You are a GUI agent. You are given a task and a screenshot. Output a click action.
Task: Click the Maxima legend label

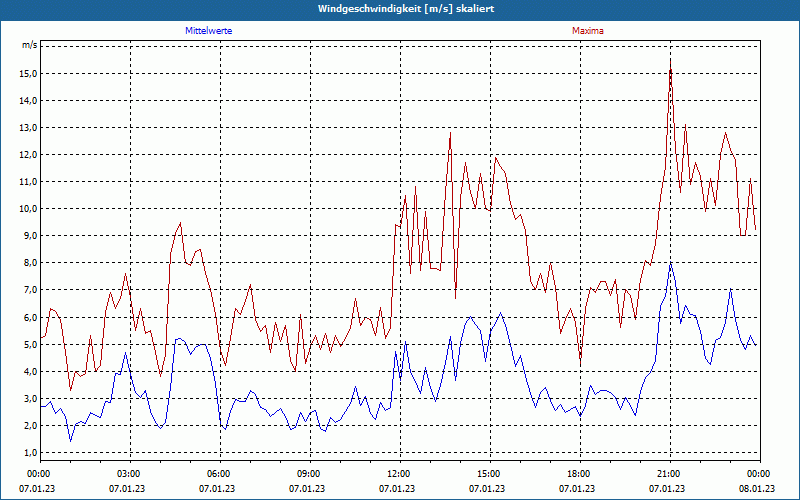point(588,31)
